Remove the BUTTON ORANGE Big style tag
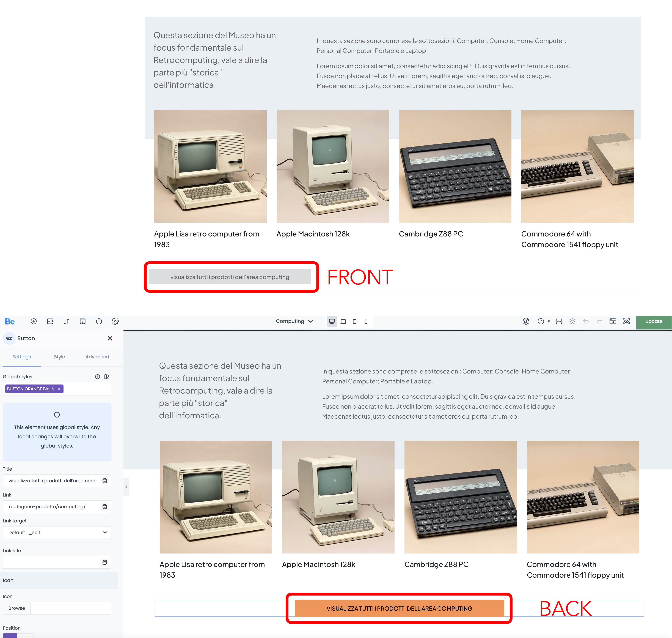Viewport: 672px width, 638px height. coord(59,389)
